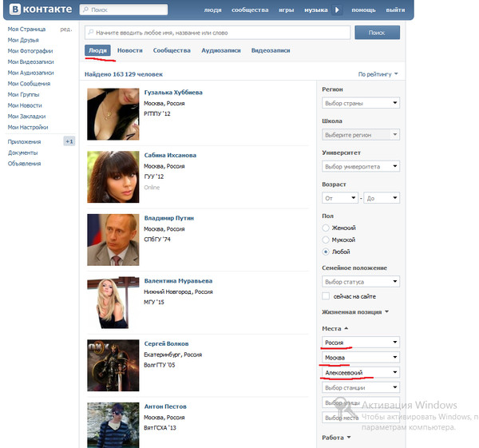Select the Мужской gender radio button
The image size is (479, 448).
326,240
